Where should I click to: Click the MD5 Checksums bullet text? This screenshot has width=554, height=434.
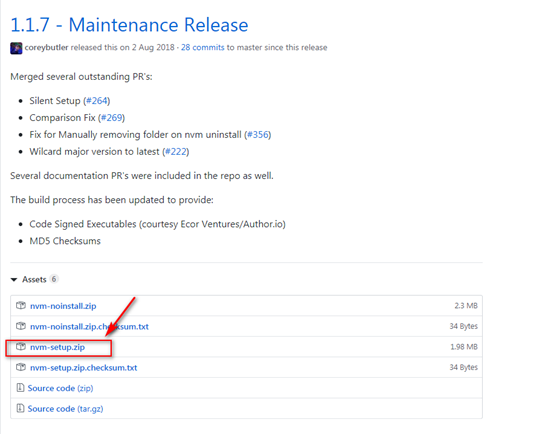pos(65,241)
